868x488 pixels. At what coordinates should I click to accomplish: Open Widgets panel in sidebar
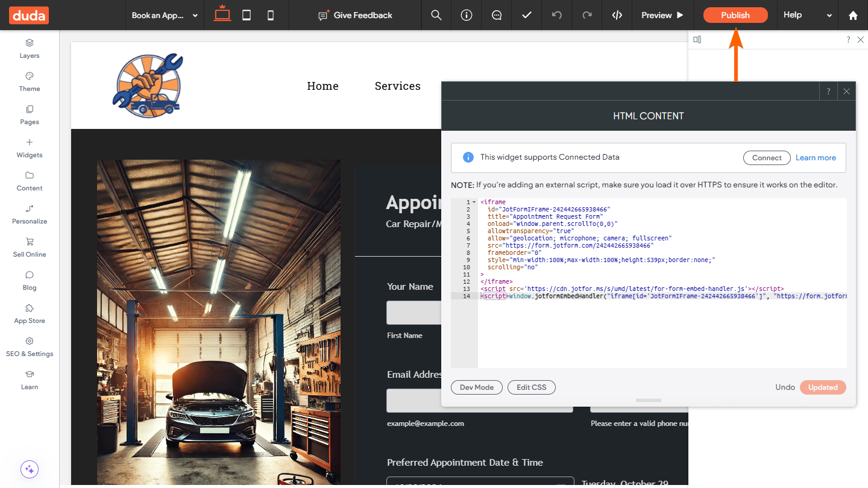pyautogui.click(x=30, y=148)
